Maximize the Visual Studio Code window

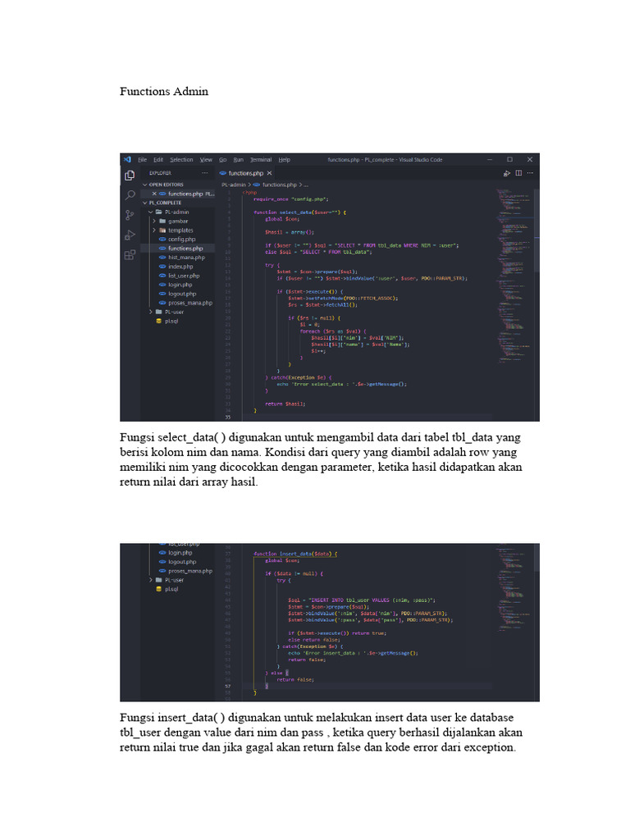pos(509,160)
